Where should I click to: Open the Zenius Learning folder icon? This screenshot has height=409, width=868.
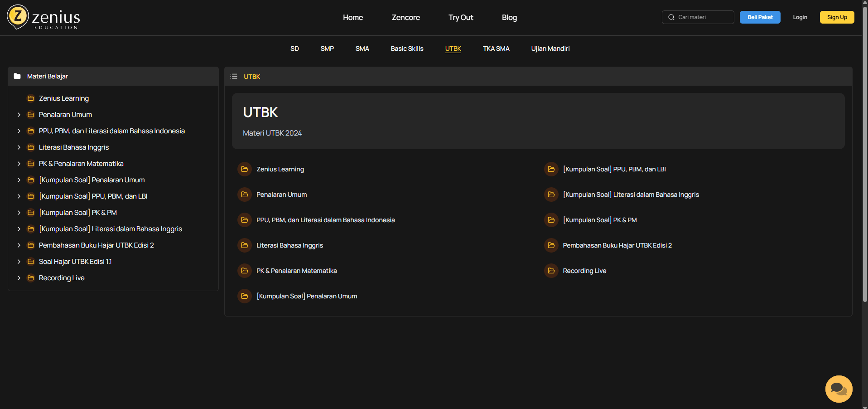(x=31, y=98)
